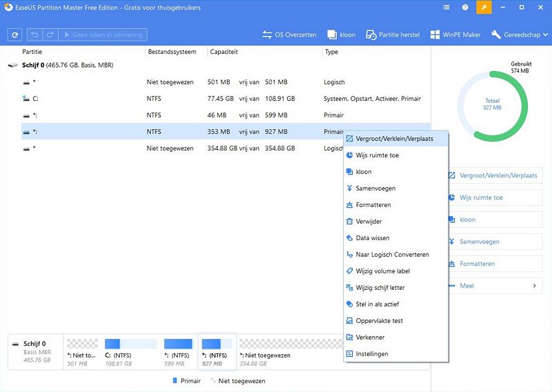Click the refresh icon in the toolbar

point(14,35)
